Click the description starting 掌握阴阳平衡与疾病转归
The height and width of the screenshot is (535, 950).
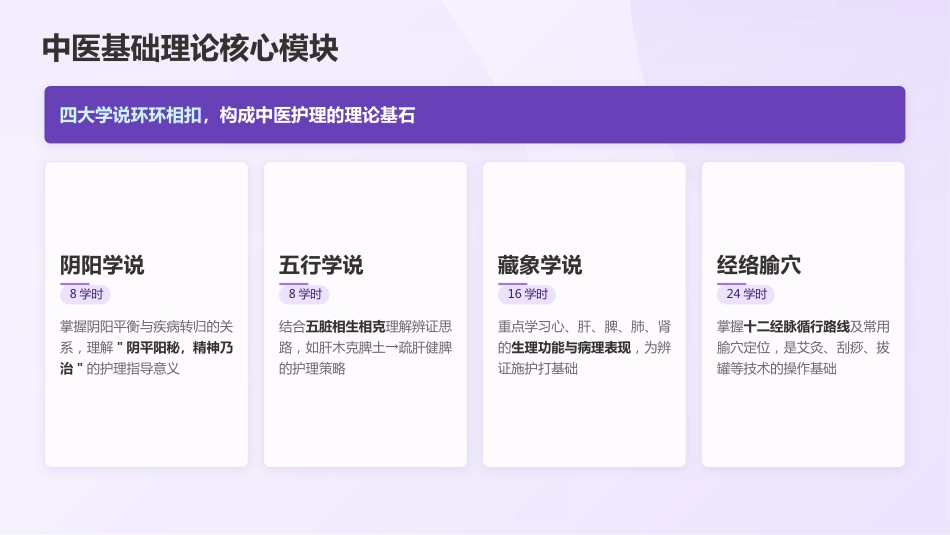[147, 348]
